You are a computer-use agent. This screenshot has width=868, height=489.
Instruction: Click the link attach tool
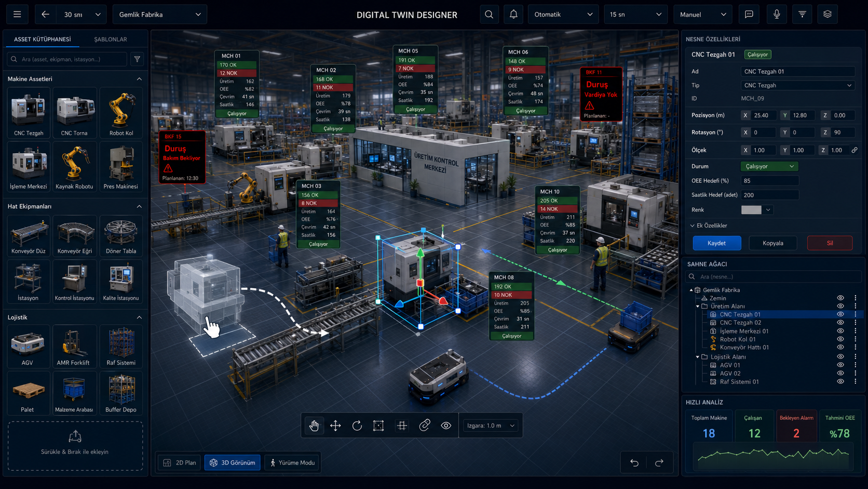pos(425,426)
